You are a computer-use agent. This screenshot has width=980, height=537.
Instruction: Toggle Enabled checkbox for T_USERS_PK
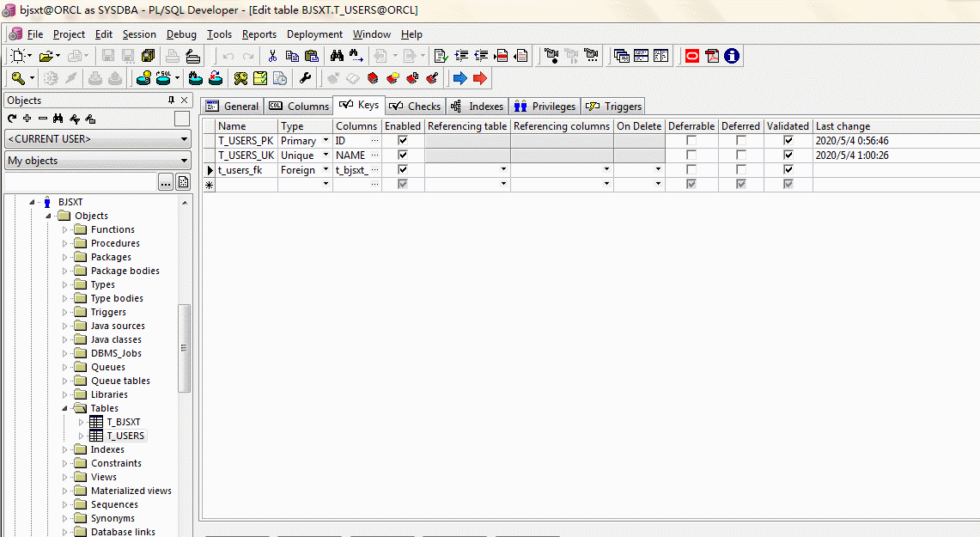point(403,140)
